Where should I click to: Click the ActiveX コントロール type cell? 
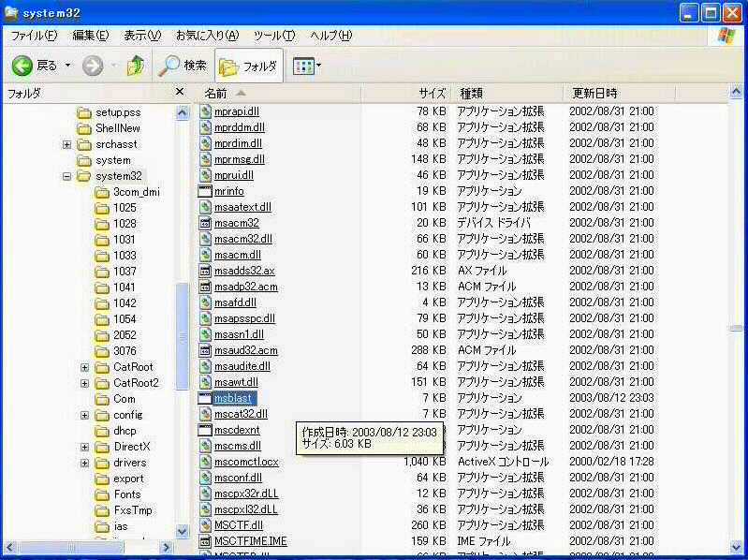(503, 462)
